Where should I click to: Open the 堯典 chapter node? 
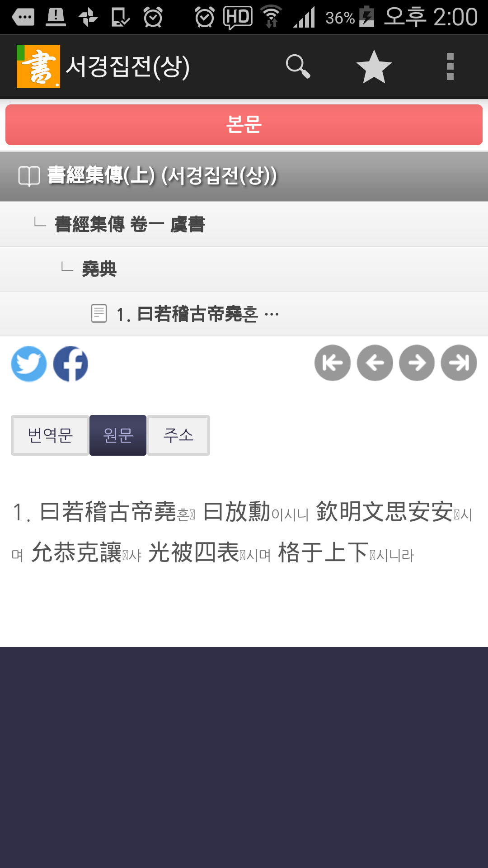pyautogui.click(x=244, y=269)
